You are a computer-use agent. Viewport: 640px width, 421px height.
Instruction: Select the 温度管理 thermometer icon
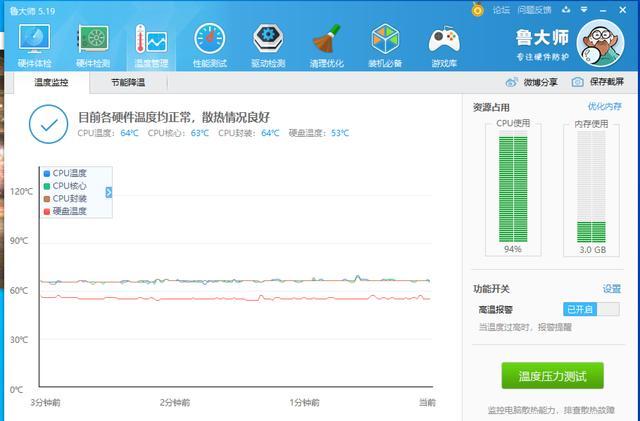151,45
